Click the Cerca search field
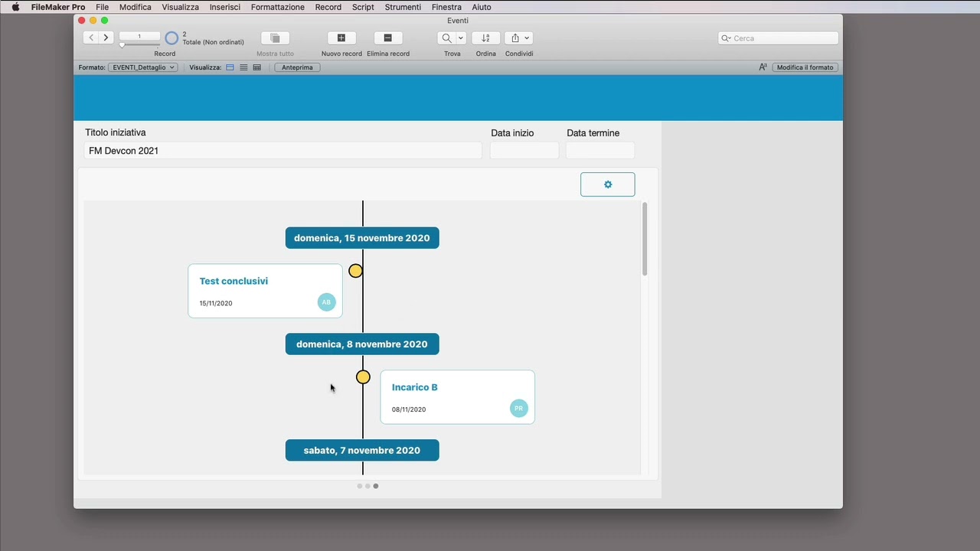This screenshot has height=551, width=980. point(779,38)
